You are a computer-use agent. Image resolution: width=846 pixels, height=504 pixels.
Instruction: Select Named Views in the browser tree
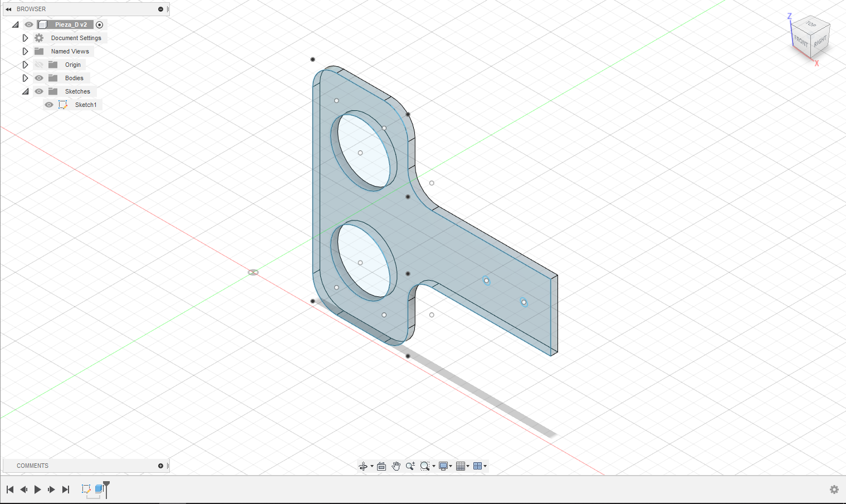click(70, 51)
